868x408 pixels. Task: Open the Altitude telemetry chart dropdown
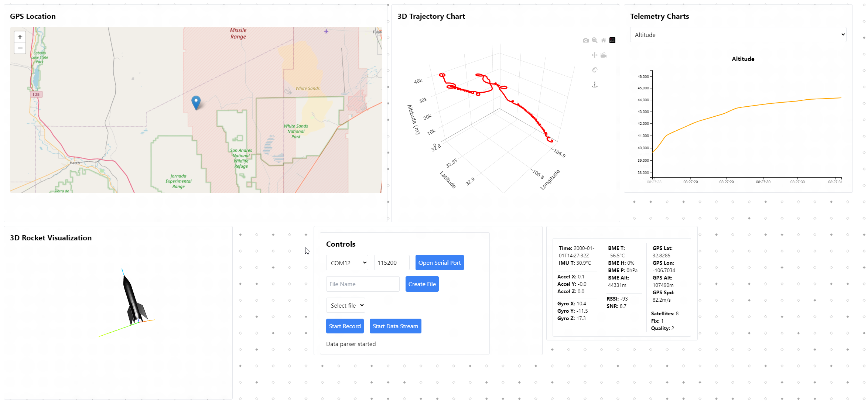click(738, 35)
